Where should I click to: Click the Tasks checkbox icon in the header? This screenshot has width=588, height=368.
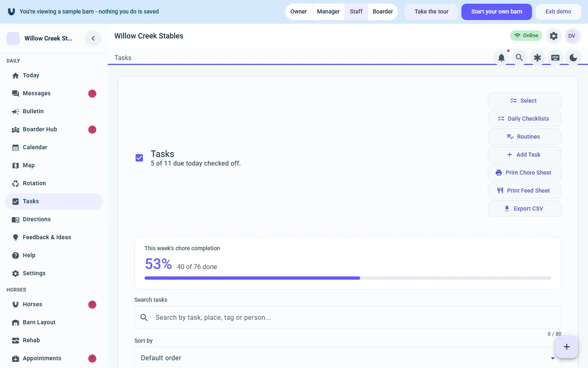[139, 158]
